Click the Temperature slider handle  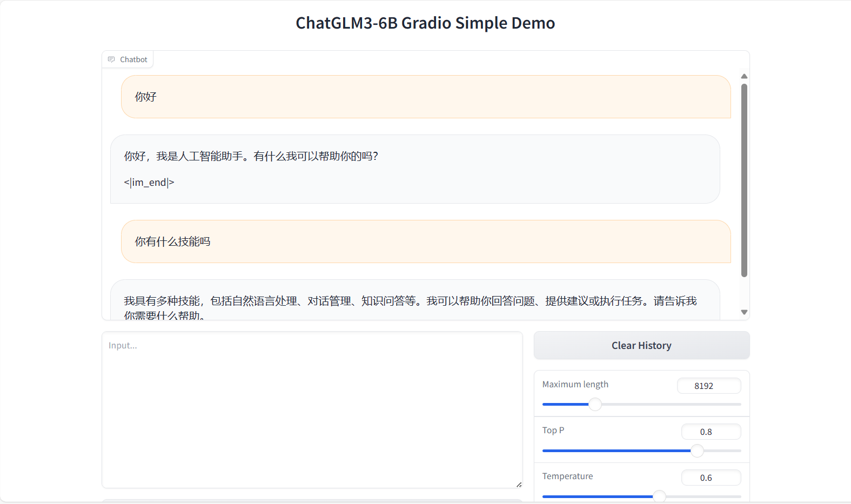pyautogui.click(x=659, y=496)
